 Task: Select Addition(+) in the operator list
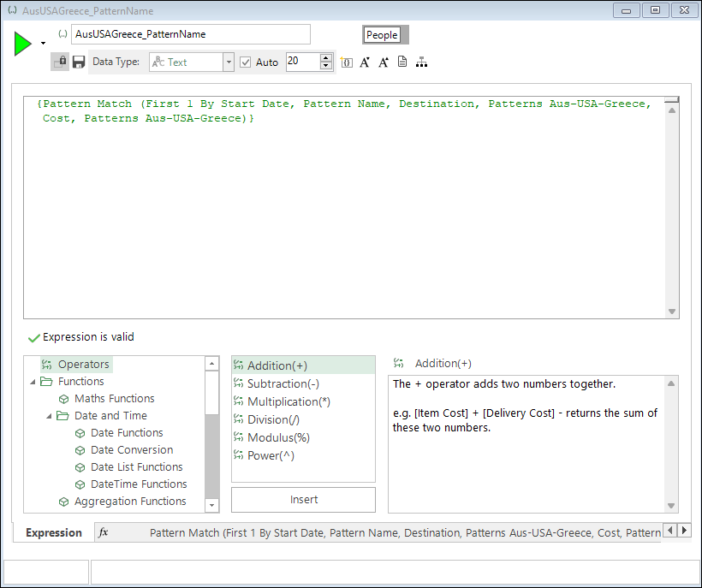click(304, 365)
